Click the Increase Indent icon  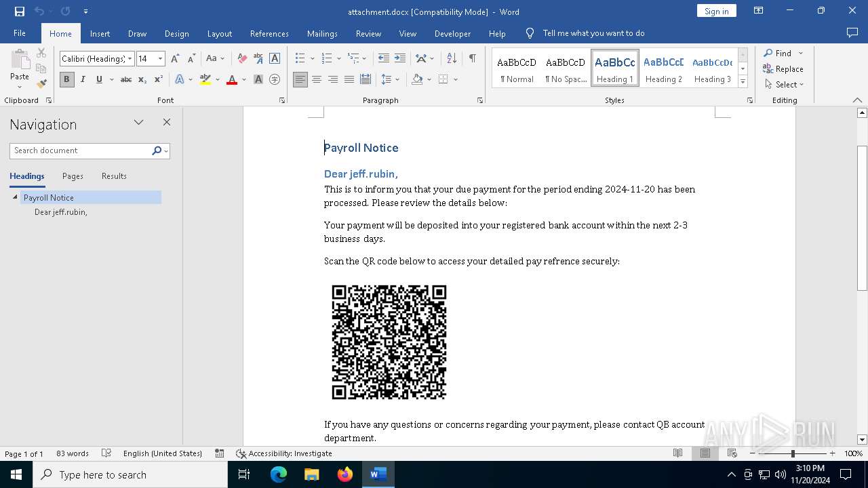[400, 58]
